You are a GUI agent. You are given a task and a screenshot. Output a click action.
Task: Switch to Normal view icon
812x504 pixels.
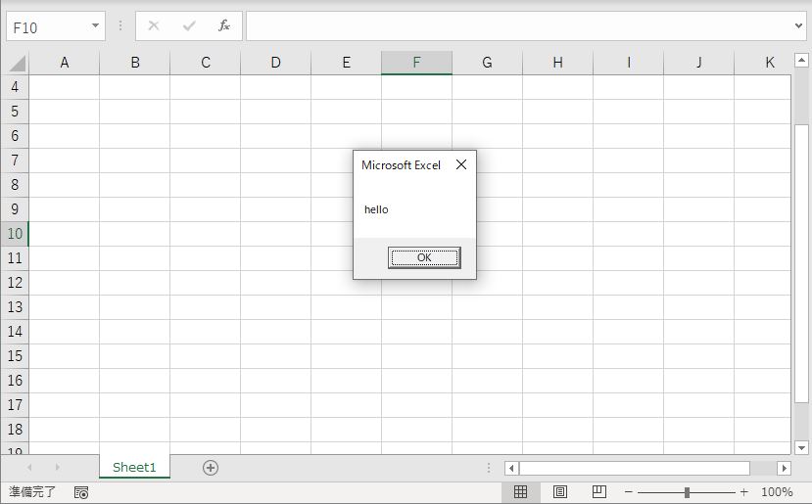(x=521, y=492)
